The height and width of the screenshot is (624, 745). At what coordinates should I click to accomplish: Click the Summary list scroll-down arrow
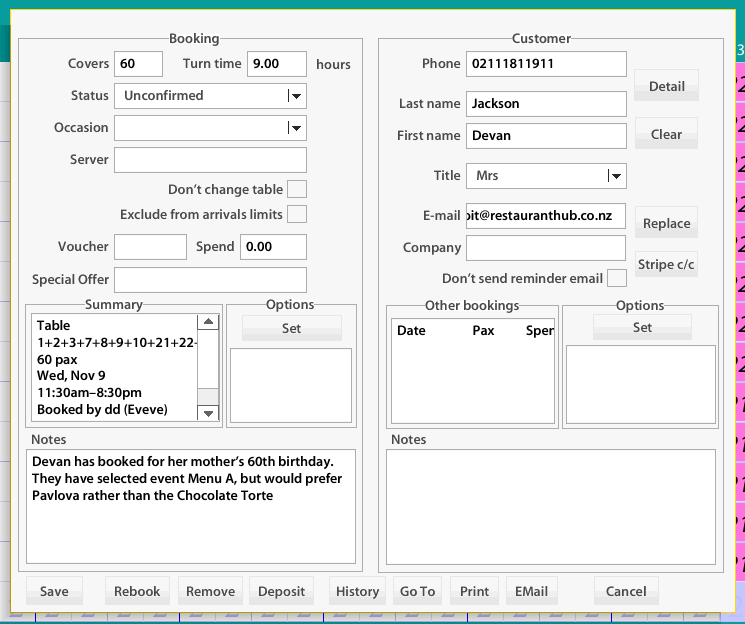pos(208,413)
